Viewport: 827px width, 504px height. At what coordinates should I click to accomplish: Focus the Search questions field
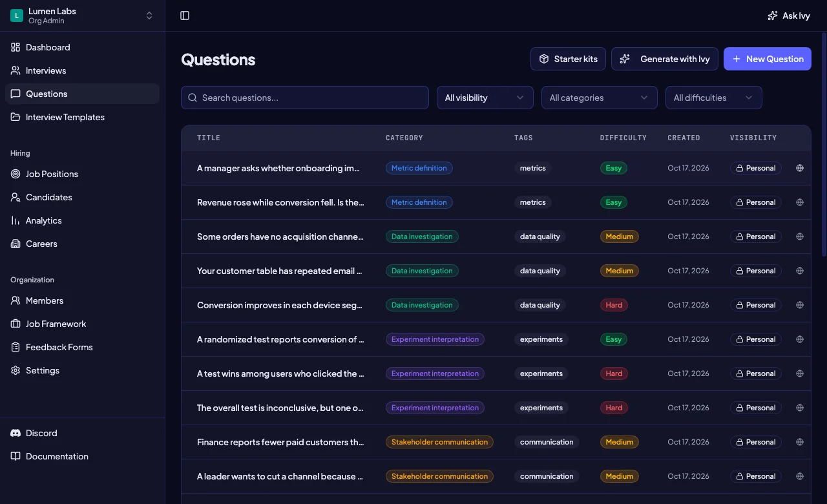[305, 98]
